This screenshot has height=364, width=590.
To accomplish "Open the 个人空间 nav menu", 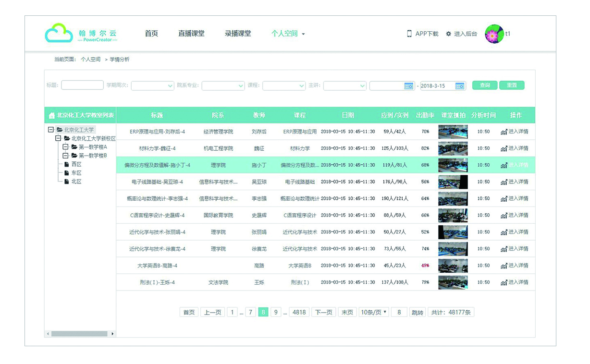I will (287, 34).
